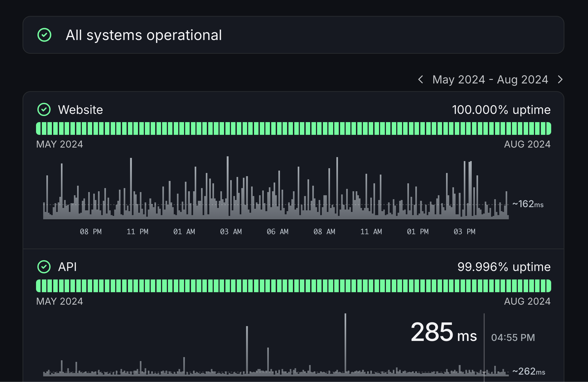Viewport: 588px width, 382px height.
Task: Open the Website service title
Action: 81,110
